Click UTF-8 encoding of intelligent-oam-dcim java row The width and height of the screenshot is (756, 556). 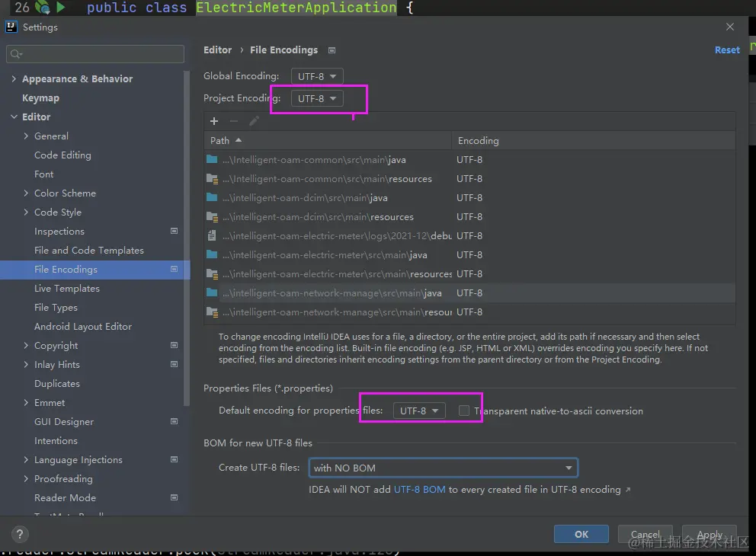point(469,197)
